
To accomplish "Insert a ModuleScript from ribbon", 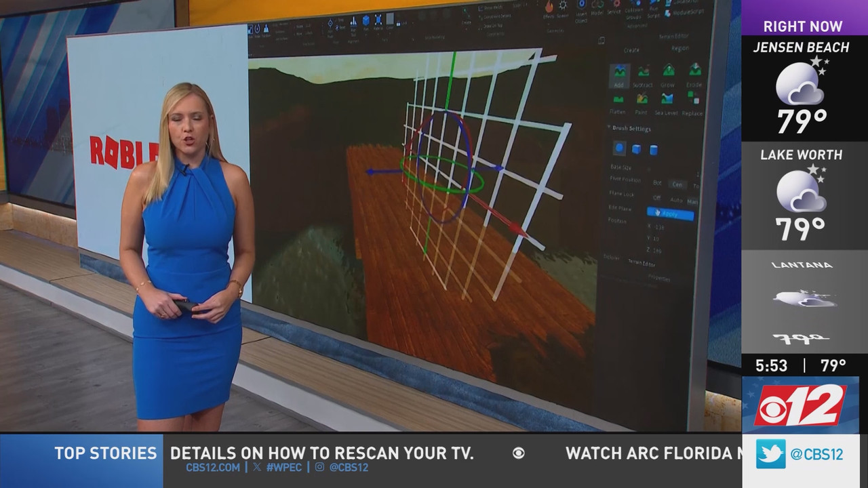I will [684, 13].
